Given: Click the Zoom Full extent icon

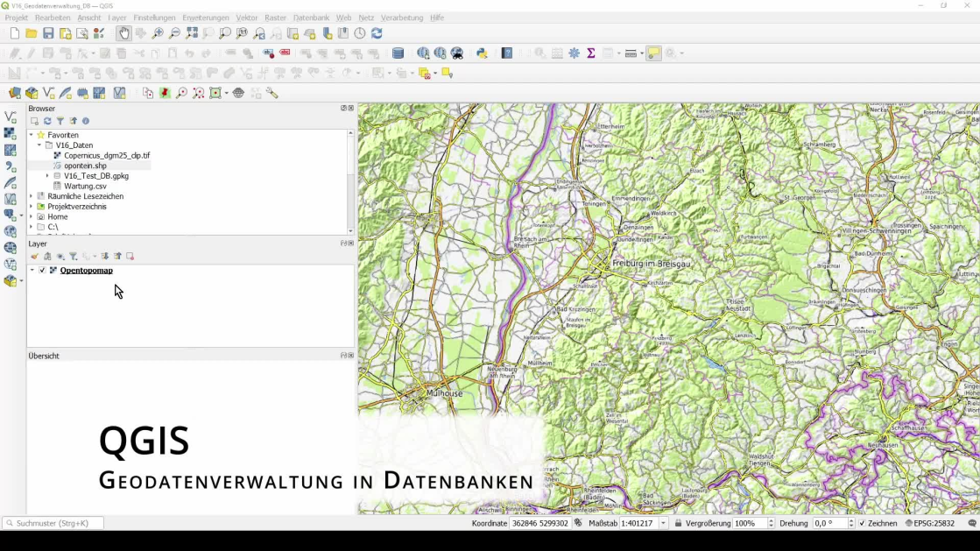Looking at the screenshot, I should pos(192,33).
